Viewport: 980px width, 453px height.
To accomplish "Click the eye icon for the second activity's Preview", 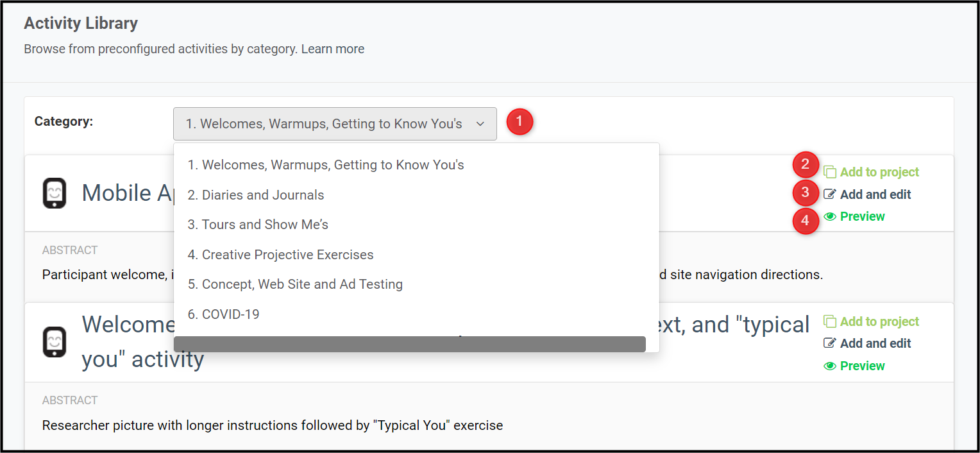I will [x=830, y=366].
